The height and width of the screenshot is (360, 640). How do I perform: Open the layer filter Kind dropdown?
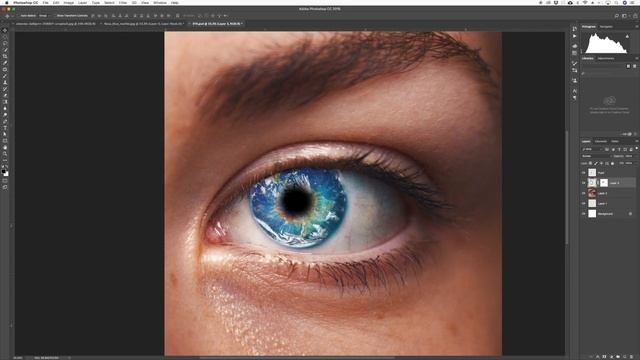(593, 149)
